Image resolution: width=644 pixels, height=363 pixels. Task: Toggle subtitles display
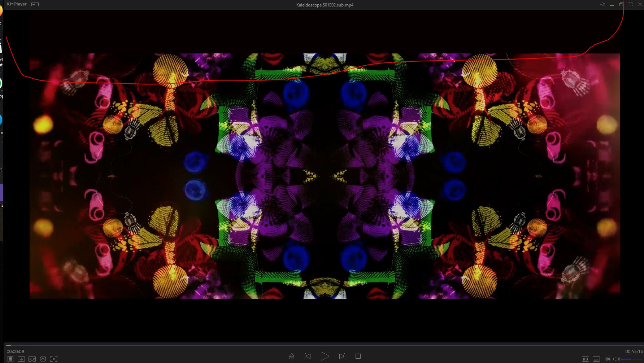click(x=596, y=359)
